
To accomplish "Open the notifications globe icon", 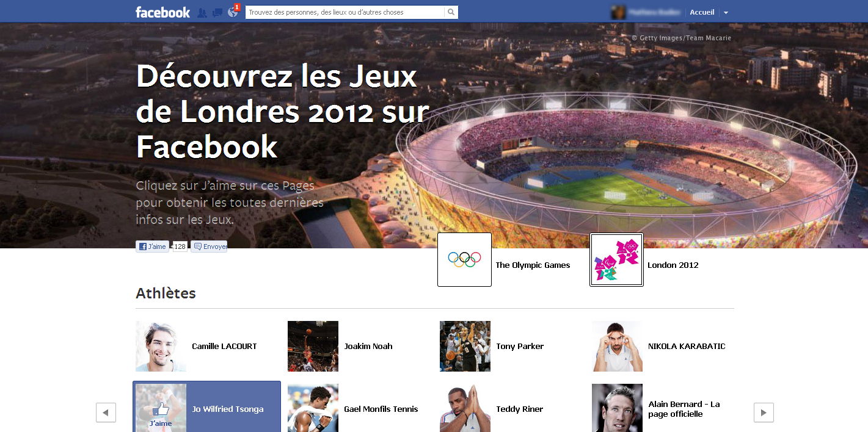I will click(x=232, y=12).
